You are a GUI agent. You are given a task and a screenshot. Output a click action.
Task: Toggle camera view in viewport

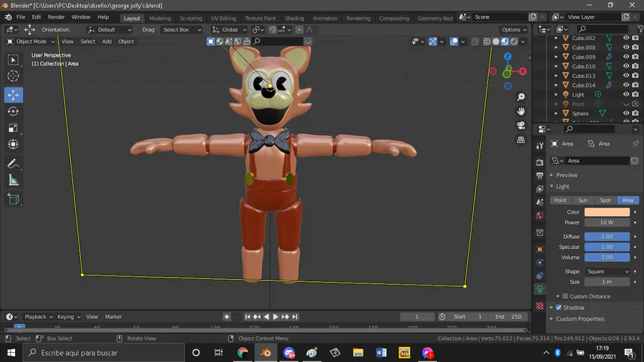tap(521, 125)
